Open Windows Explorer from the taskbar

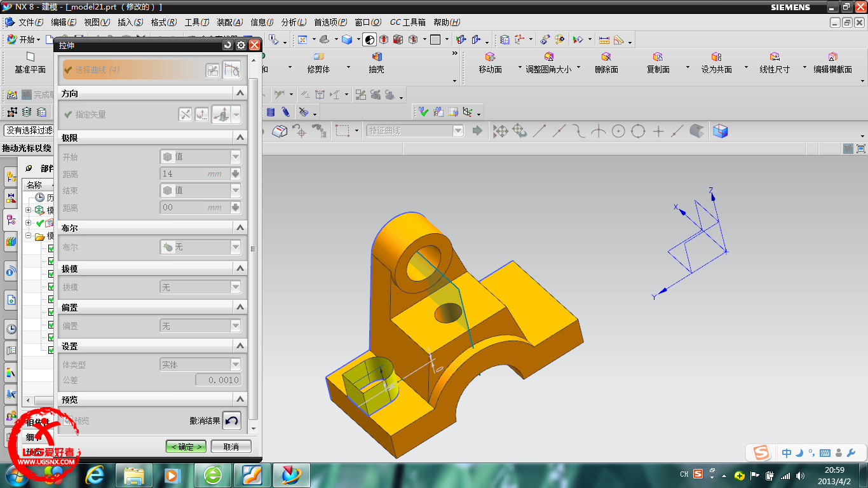[x=135, y=475]
